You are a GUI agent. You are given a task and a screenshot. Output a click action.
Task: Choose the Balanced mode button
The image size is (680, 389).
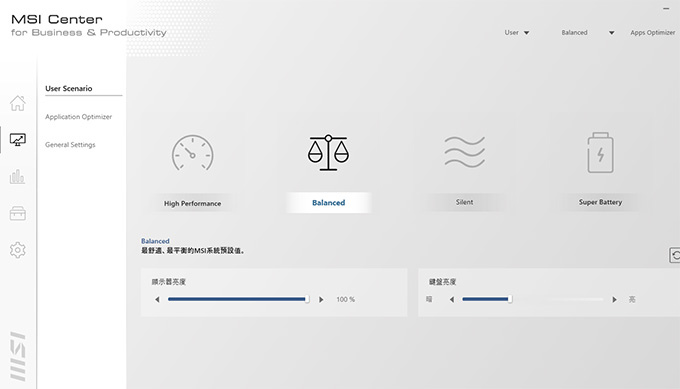pos(328,203)
